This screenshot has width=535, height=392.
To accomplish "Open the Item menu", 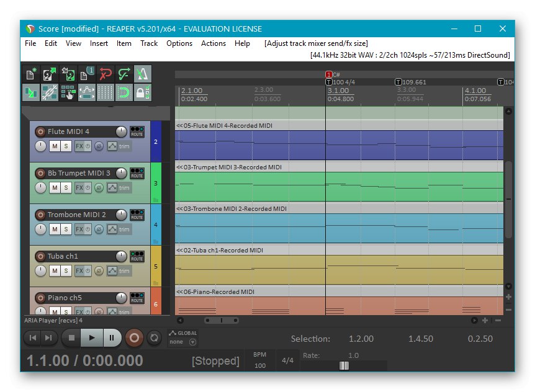I will coord(124,43).
